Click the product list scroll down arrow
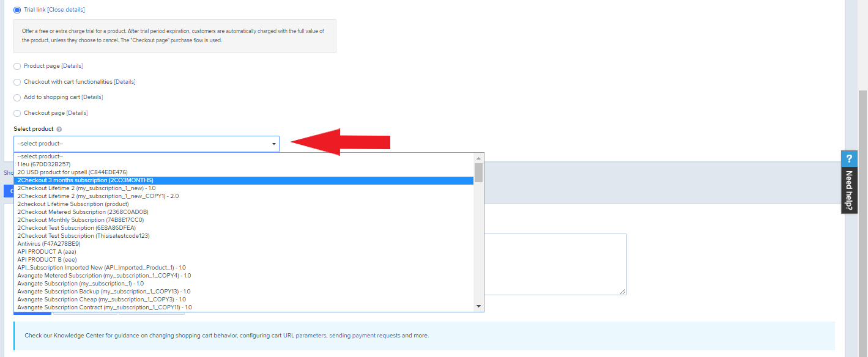Image resolution: width=868 pixels, height=357 pixels. pos(479,306)
